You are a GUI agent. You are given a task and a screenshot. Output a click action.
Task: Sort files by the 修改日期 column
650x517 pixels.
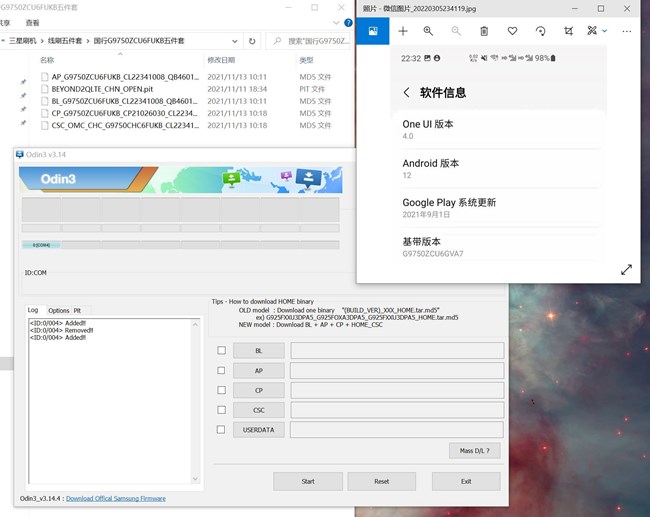click(221, 60)
